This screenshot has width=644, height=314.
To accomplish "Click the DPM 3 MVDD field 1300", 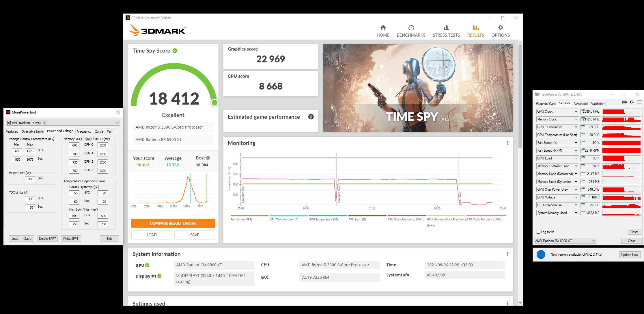I will tap(103, 171).
